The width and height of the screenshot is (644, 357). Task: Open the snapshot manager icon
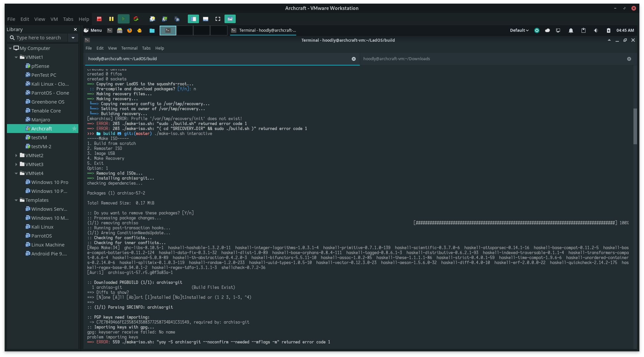click(177, 19)
